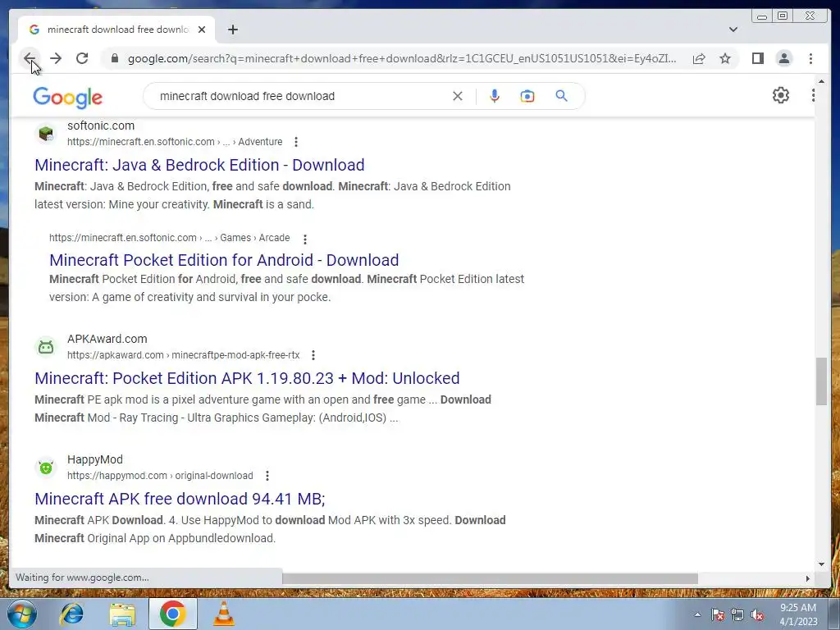Viewport: 840px width, 630px height.
Task: Click the https://happymod.com › original-download breadcrumb
Action: pyautogui.click(x=160, y=476)
